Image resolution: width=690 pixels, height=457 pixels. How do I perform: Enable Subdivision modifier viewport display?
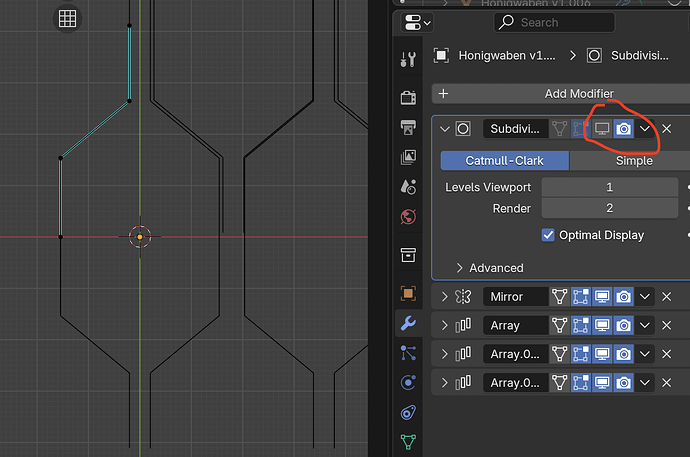coord(602,129)
